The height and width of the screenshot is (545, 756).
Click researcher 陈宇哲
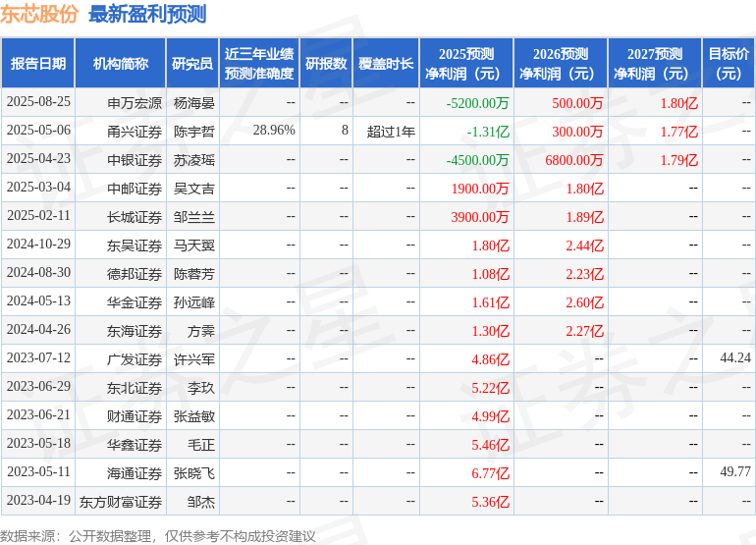(193, 132)
